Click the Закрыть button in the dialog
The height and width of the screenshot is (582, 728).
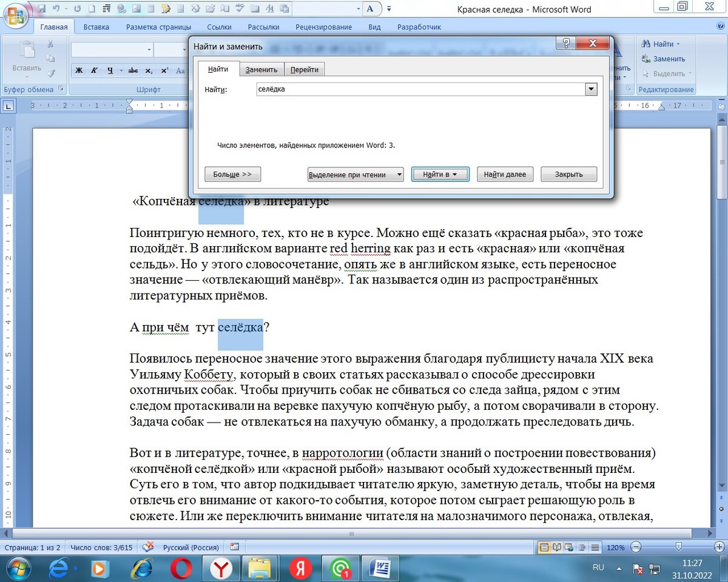pyautogui.click(x=569, y=174)
